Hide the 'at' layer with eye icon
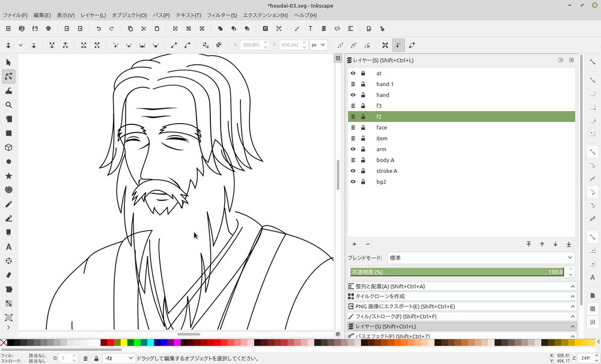Image resolution: width=601 pixels, height=364 pixels. [353, 73]
